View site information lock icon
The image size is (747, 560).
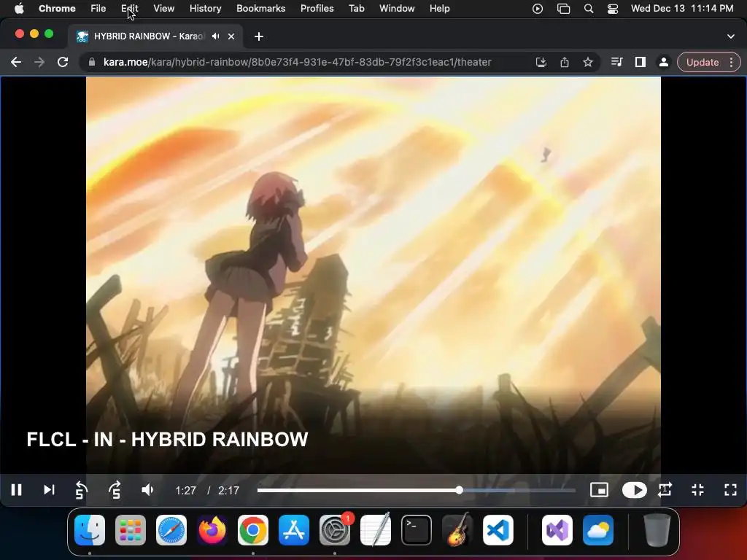(x=92, y=62)
